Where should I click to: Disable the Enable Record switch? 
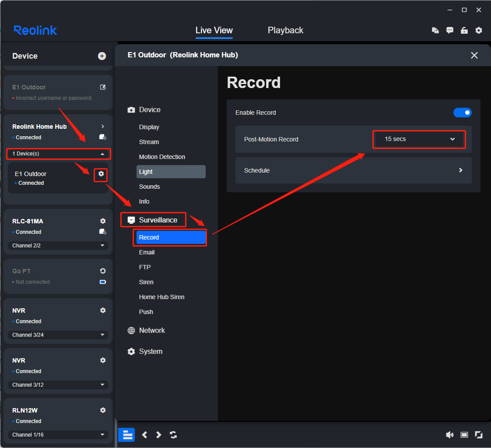point(462,113)
